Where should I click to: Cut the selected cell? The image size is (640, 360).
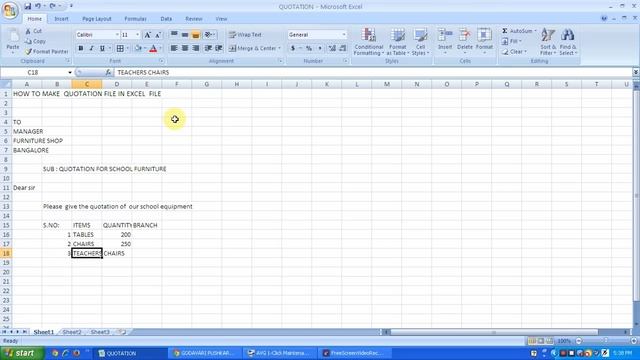click(x=33, y=31)
